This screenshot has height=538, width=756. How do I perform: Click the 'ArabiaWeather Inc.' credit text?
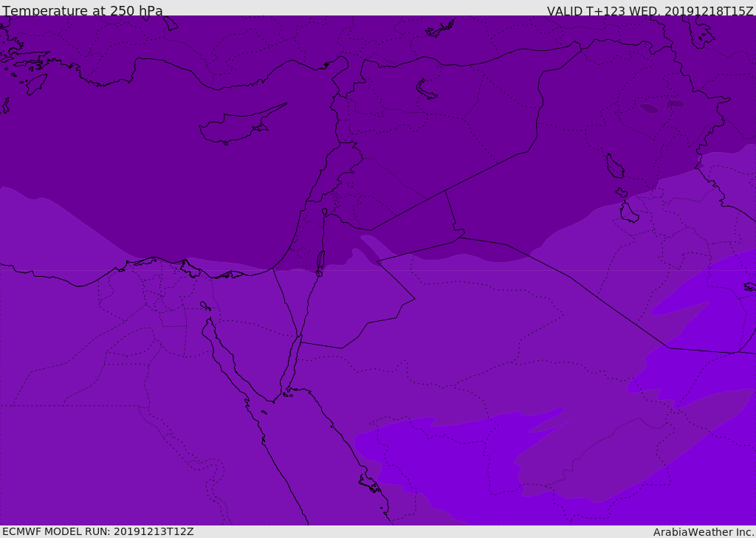click(x=704, y=532)
